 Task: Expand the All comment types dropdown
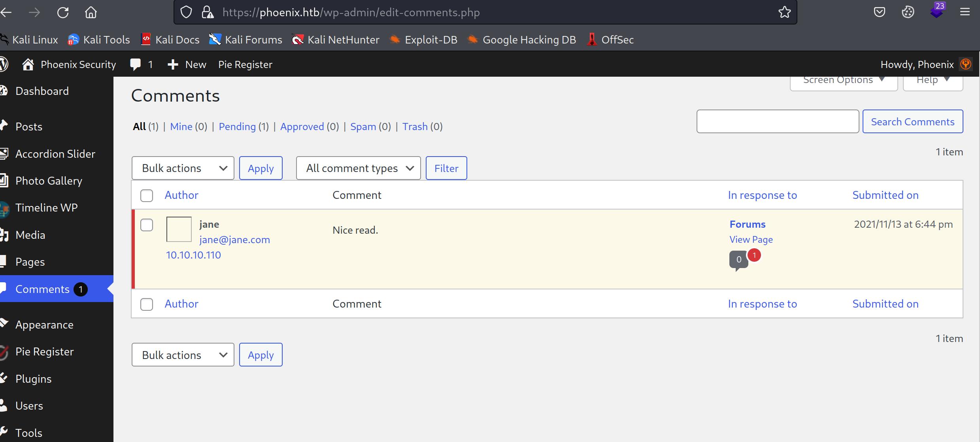point(358,168)
